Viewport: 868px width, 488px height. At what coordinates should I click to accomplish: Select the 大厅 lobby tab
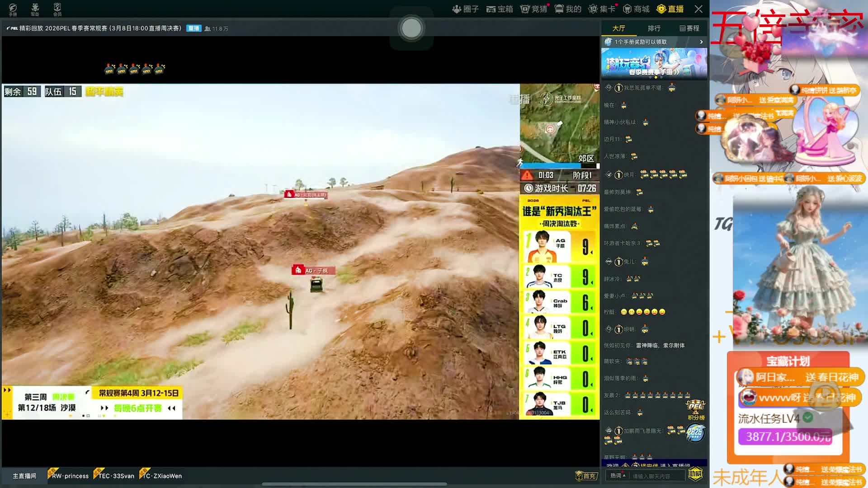[x=618, y=28]
